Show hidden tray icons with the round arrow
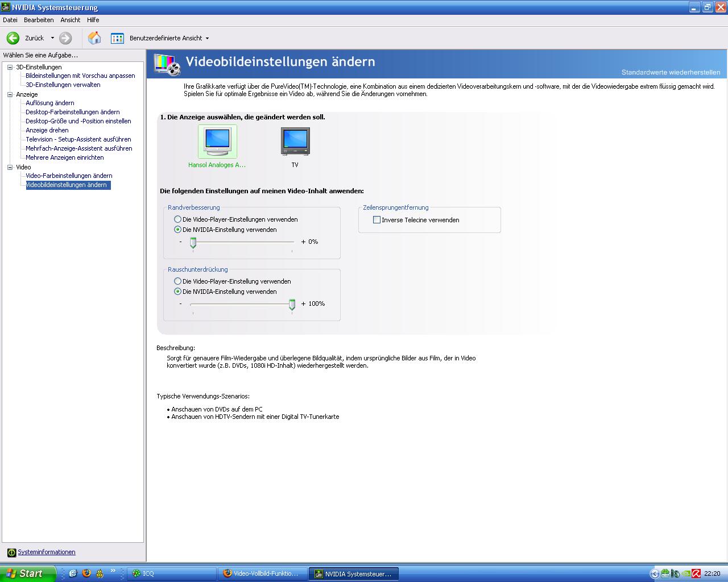The height and width of the screenshot is (582, 728). (655, 574)
